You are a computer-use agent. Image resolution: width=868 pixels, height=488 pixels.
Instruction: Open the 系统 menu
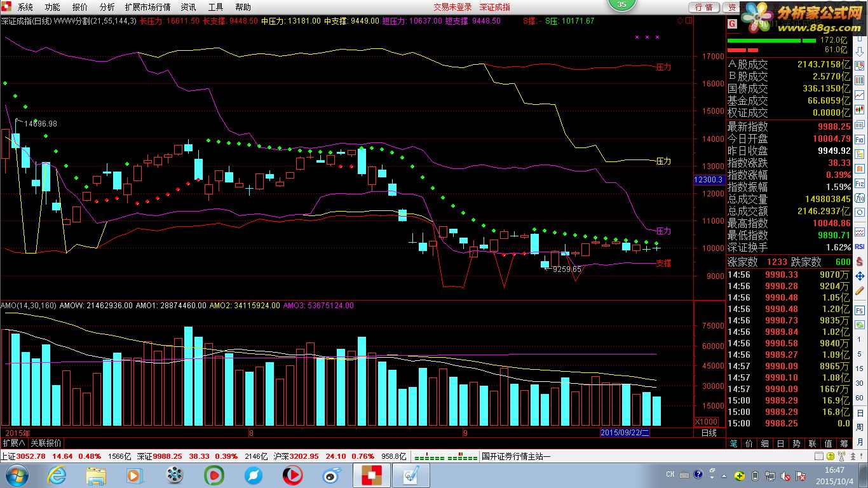(x=25, y=7)
